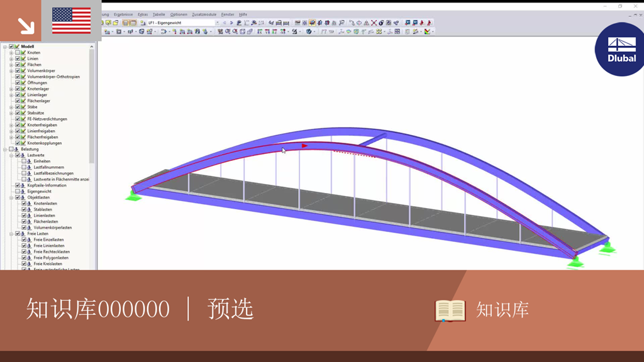Open the Tabelle menu
This screenshot has width=644, height=362.
tap(158, 14)
